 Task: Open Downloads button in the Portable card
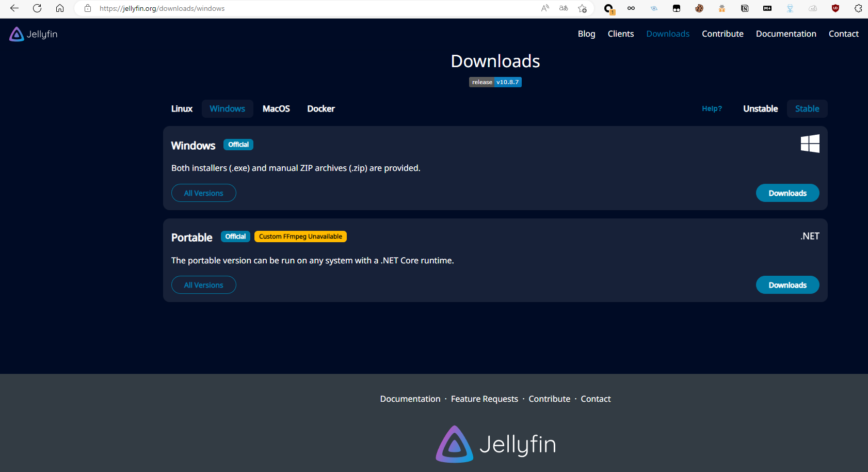(787, 285)
